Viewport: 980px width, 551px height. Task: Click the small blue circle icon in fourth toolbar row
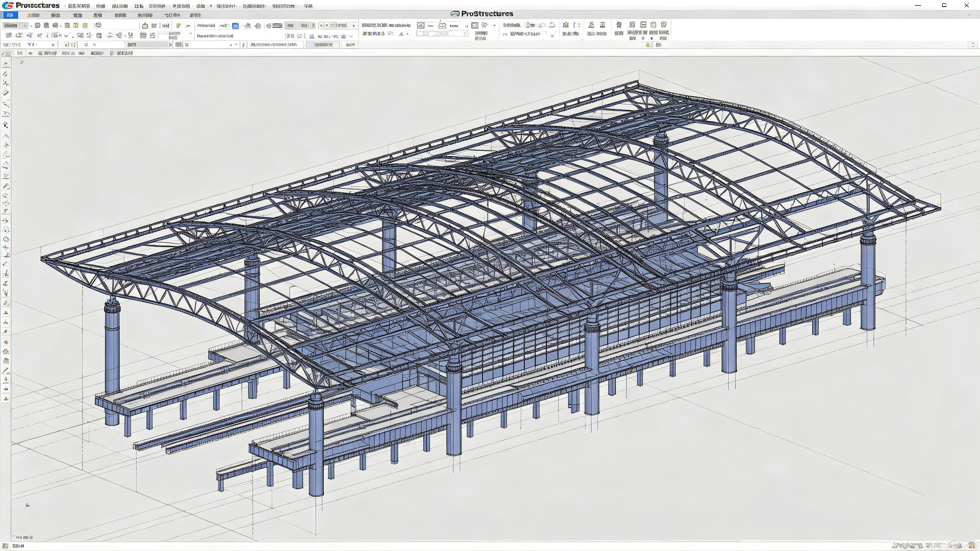[111, 53]
